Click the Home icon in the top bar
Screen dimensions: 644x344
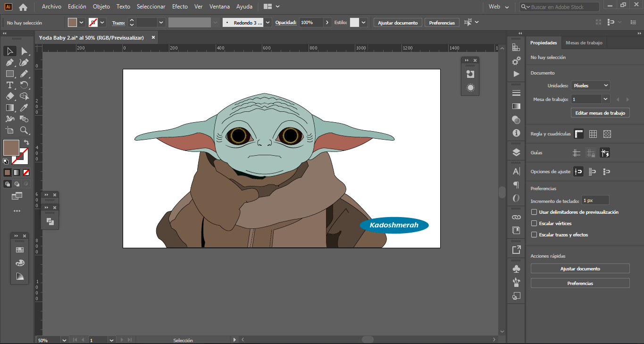[23, 7]
